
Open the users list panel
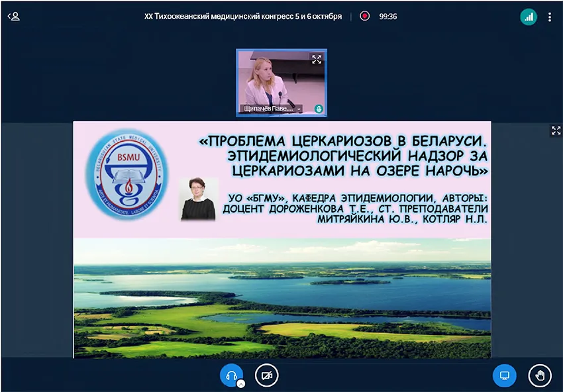[13, 17]
